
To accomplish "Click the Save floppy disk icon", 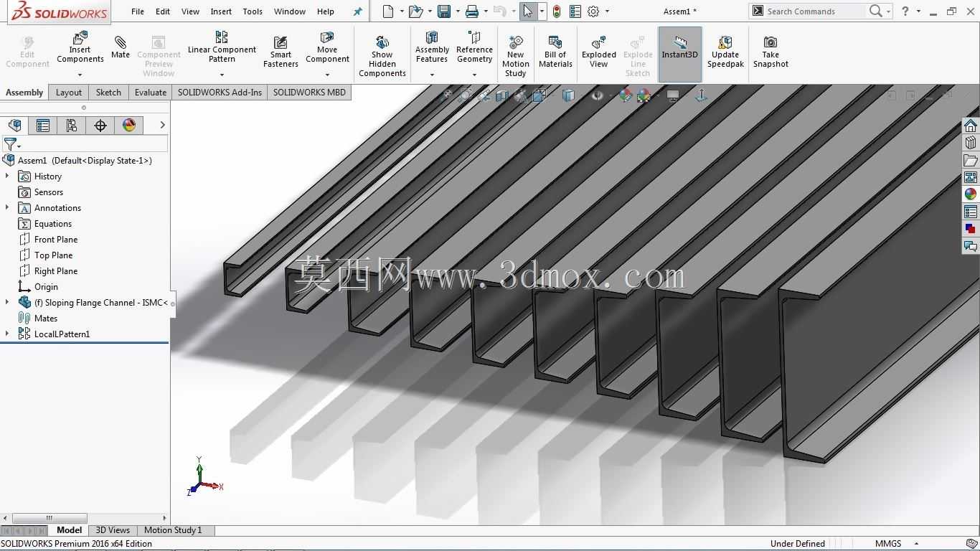I will tap(444, 11).
